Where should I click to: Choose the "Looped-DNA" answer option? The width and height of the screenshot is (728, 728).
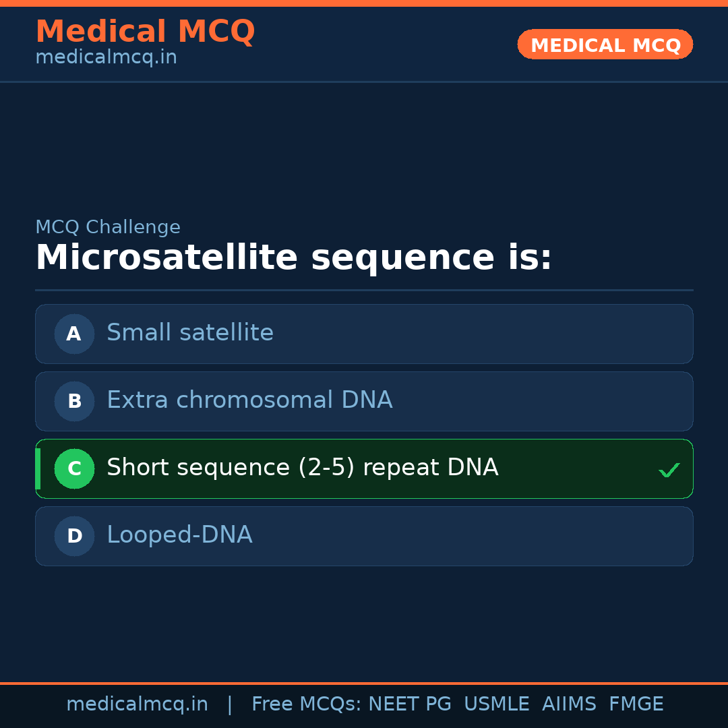click(179, 535)
